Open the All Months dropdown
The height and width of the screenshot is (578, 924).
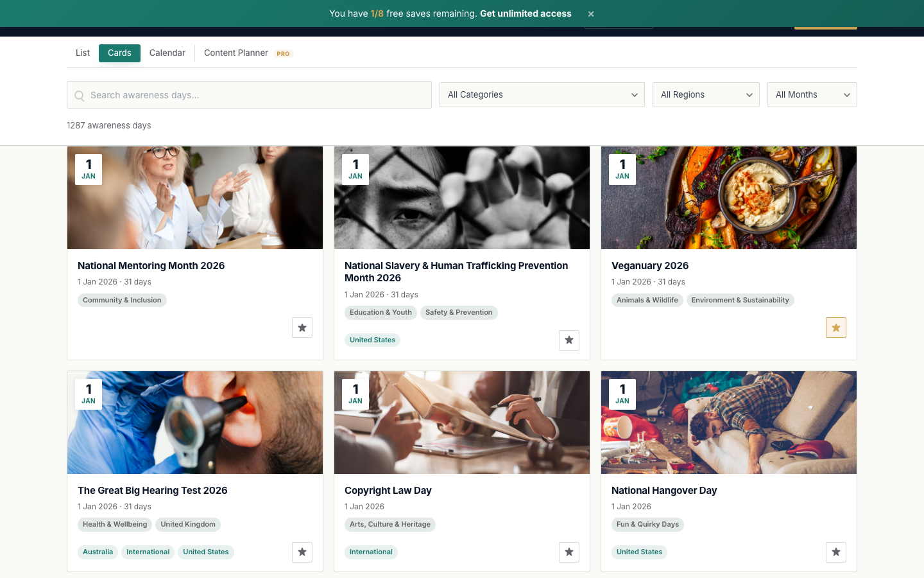[812, 94]
